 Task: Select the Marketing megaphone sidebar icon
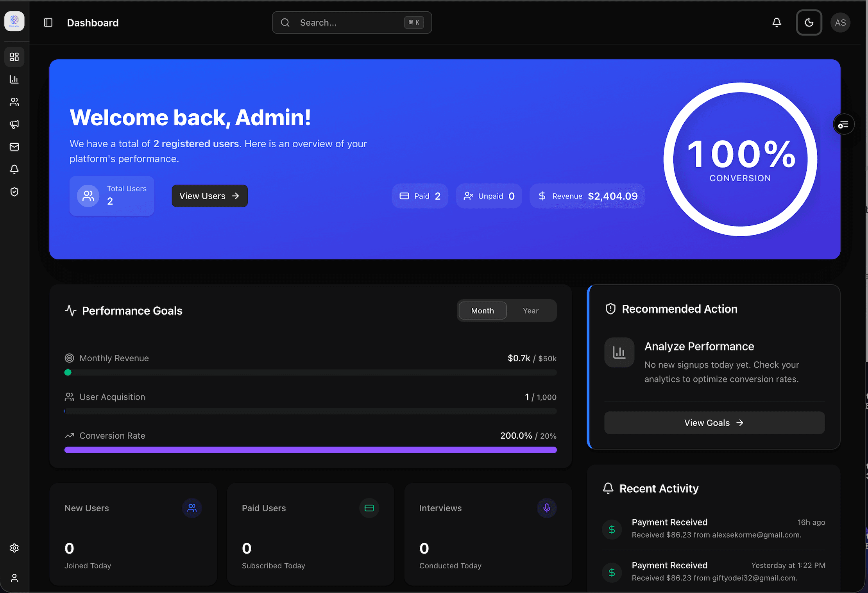click(14, 124)
